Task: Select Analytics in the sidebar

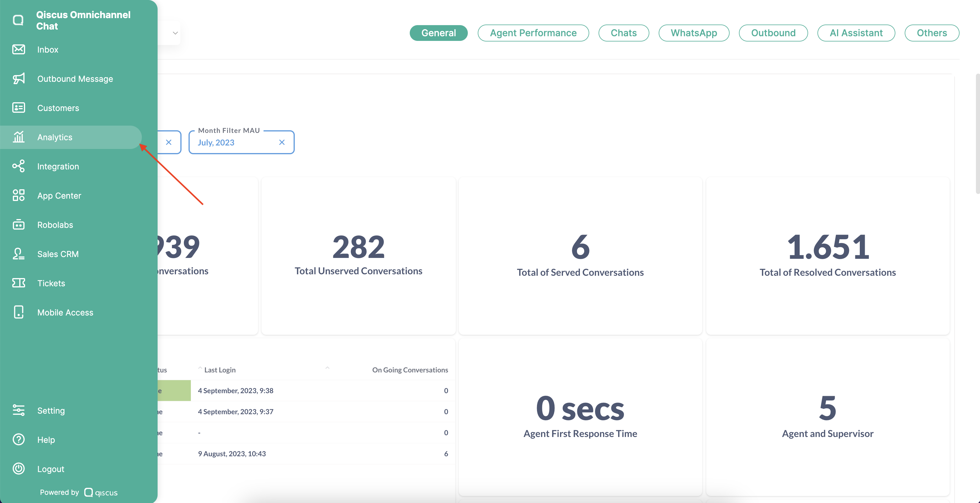Action: pyautogui.click(x=71, y=137)
